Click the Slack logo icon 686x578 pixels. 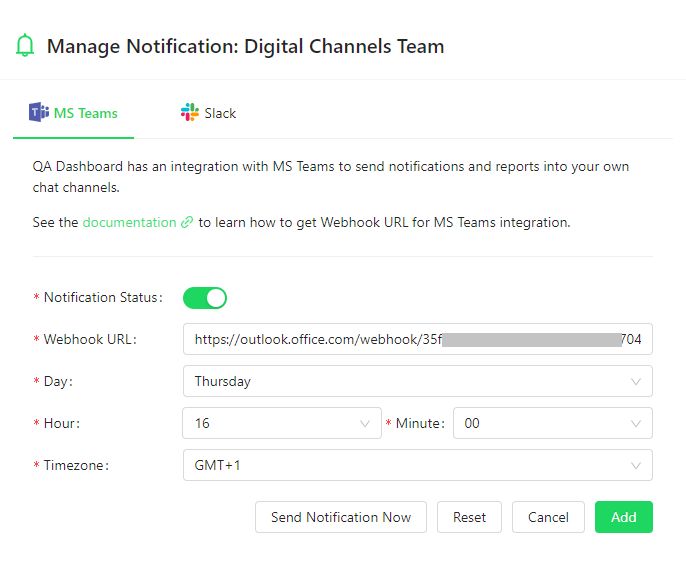190,112
